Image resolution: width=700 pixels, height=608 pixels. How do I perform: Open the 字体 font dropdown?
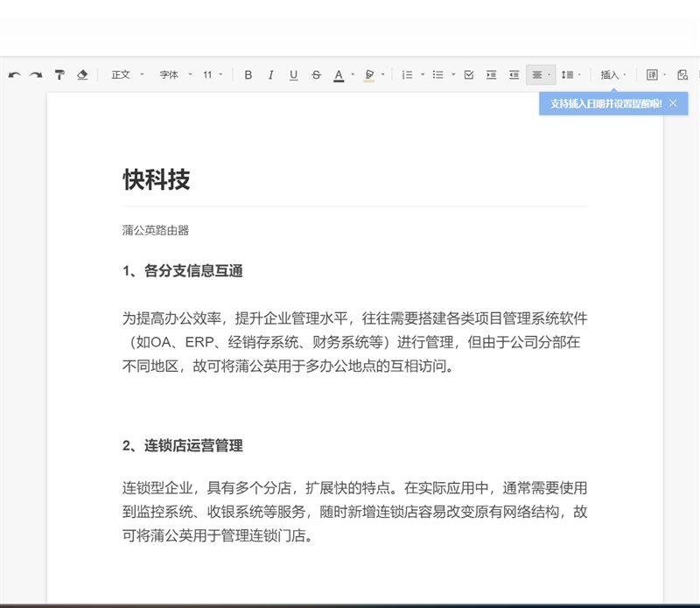(176, 75)
